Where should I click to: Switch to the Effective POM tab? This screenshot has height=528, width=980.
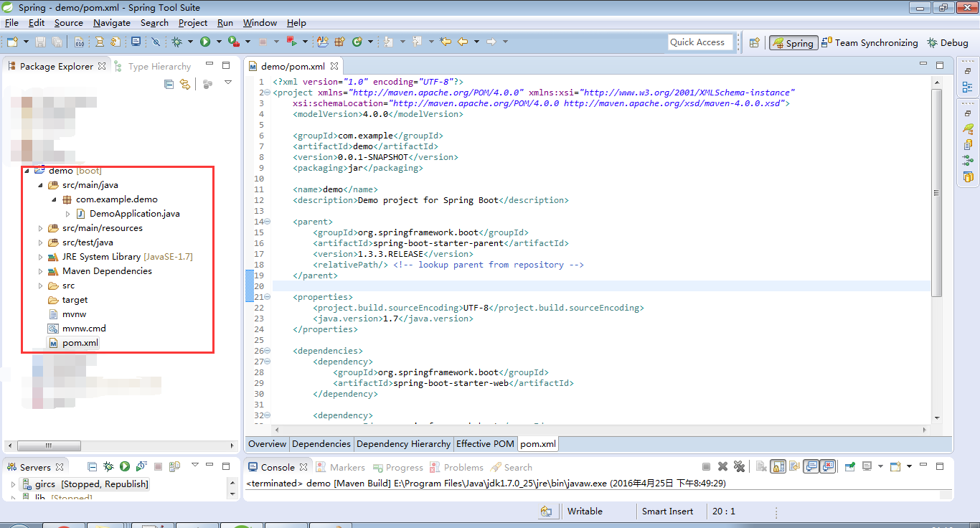(x=485, y=444)
